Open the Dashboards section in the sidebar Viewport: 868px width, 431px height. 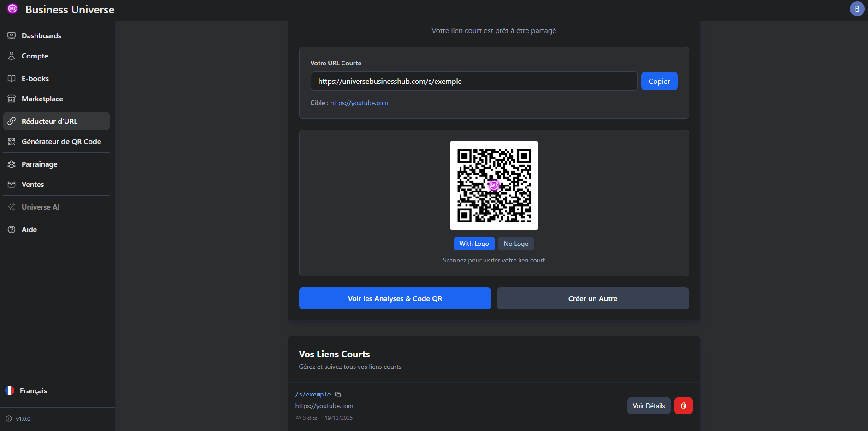point(41,35)
